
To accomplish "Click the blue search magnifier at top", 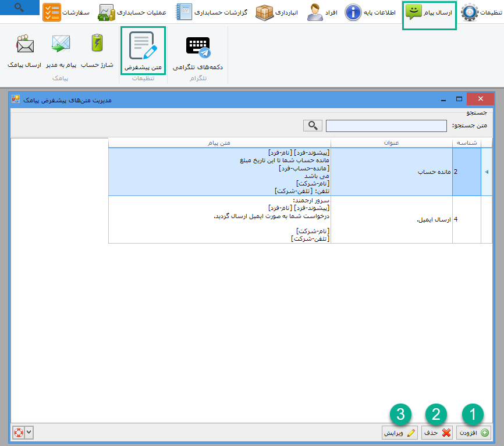I will point(19,7).
